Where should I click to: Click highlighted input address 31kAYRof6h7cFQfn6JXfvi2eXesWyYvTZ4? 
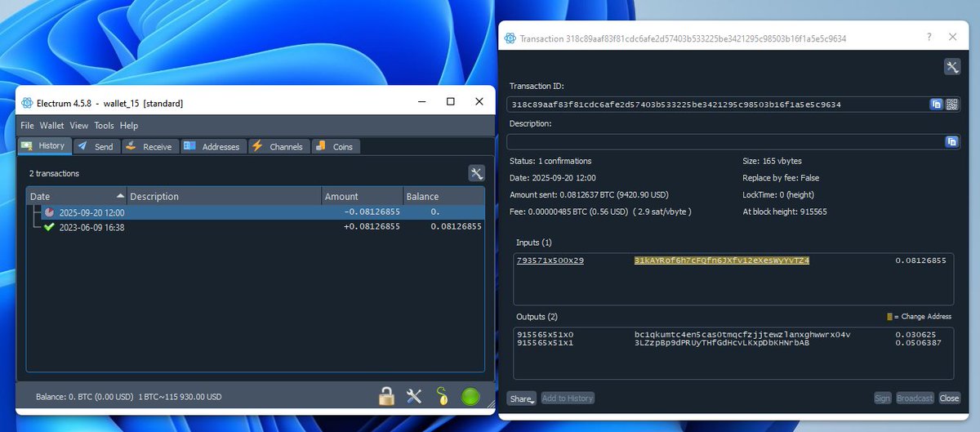click(x=722, y=260)
